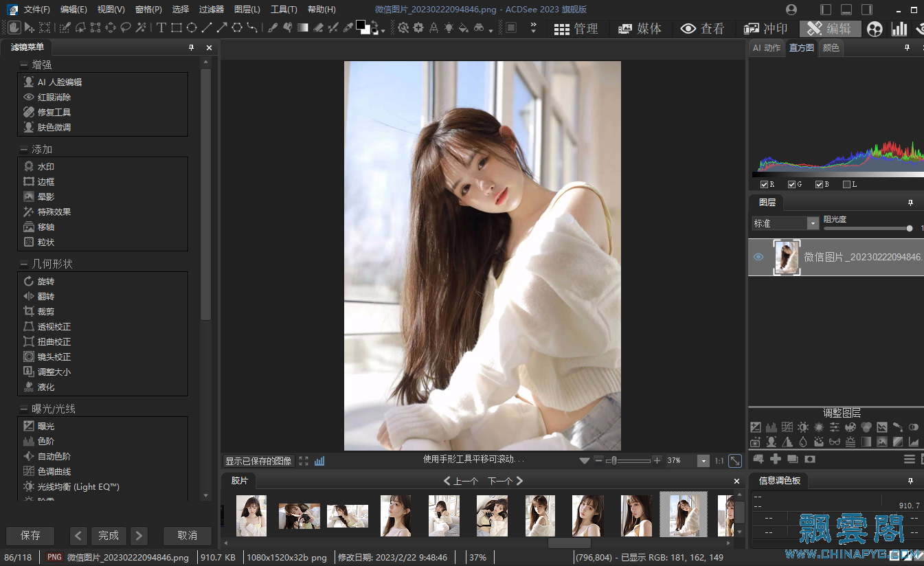Go to 下一个 image in filmstrip
This screenshot has height=566, width=924.
click(505, 481)
